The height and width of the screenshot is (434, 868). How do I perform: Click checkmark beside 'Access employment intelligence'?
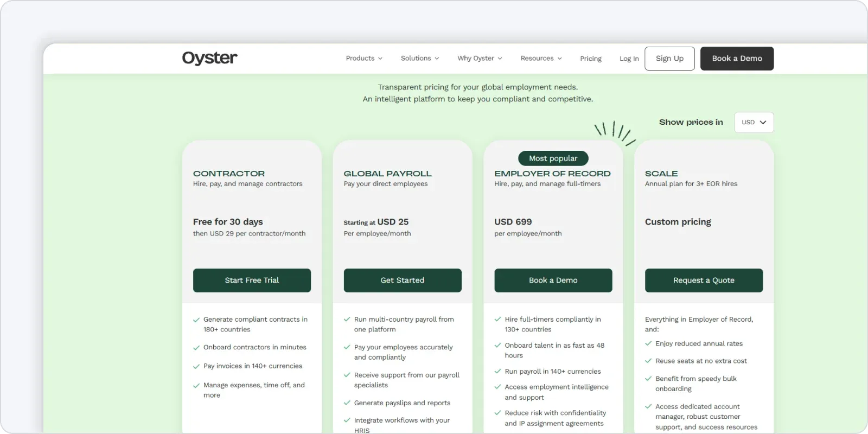pos(497,387)
